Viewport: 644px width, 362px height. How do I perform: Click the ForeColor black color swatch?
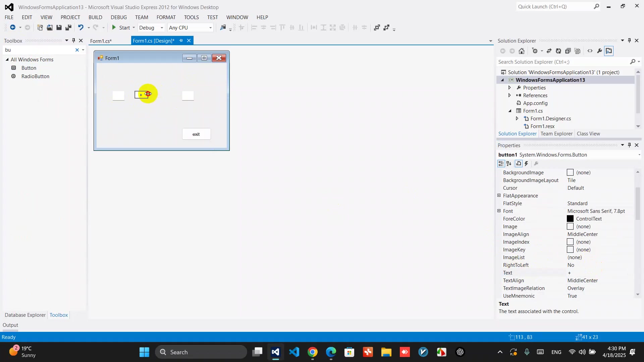[570, 219]
